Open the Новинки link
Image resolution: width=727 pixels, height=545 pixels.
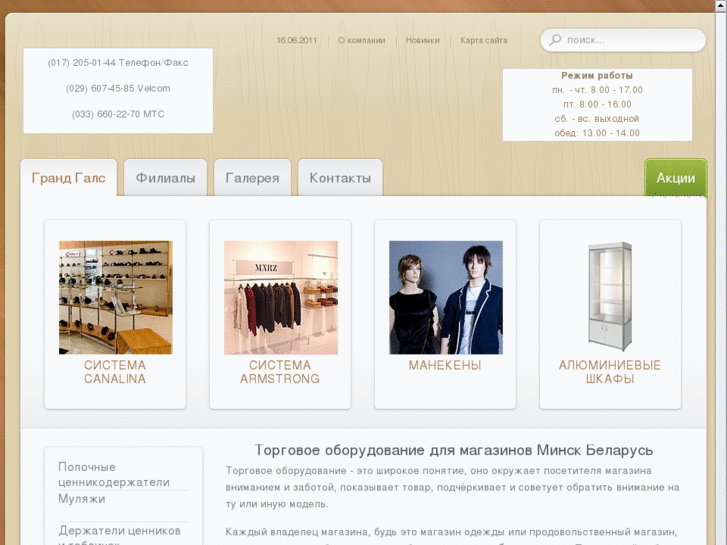click(422, 40)
